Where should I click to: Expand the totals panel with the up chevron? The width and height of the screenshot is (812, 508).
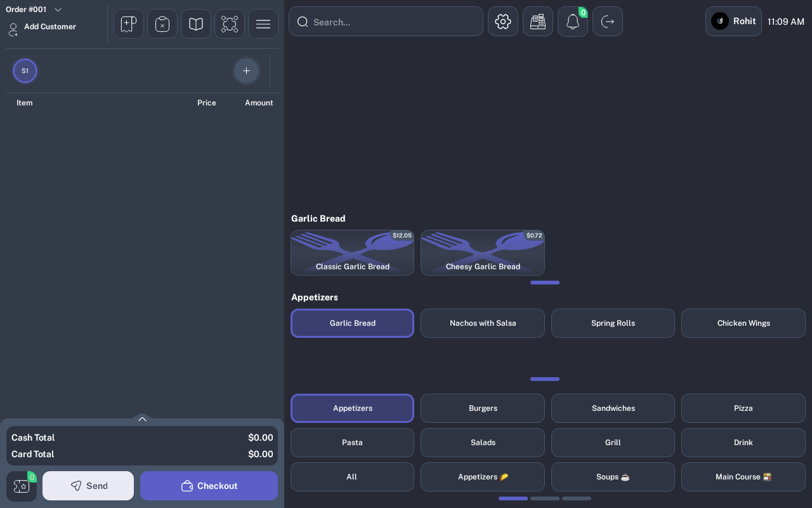point(142,419)
